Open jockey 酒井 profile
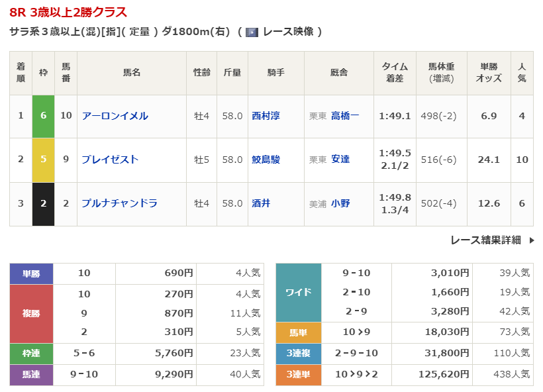This screenshot has height=392, width=543. [x=261, y=203]
